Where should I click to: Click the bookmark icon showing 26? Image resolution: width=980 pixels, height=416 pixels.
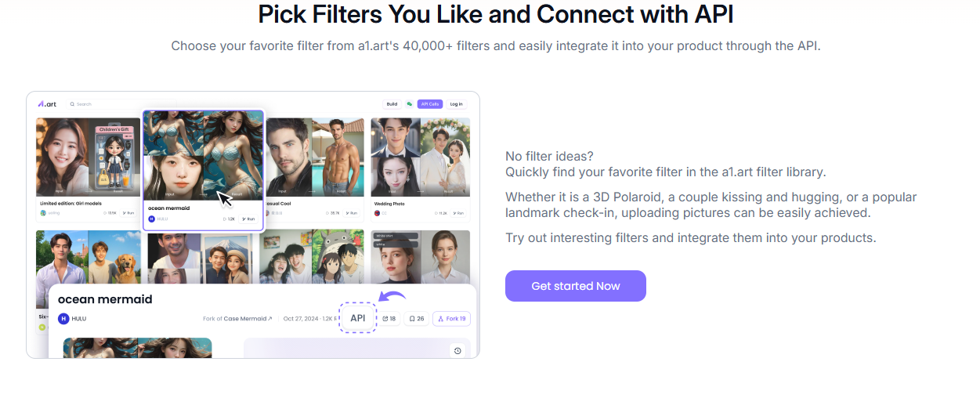click(x=416, y=319)
